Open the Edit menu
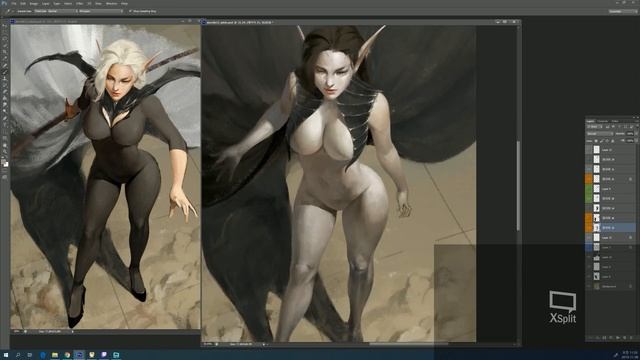 [x=23, y=4]
